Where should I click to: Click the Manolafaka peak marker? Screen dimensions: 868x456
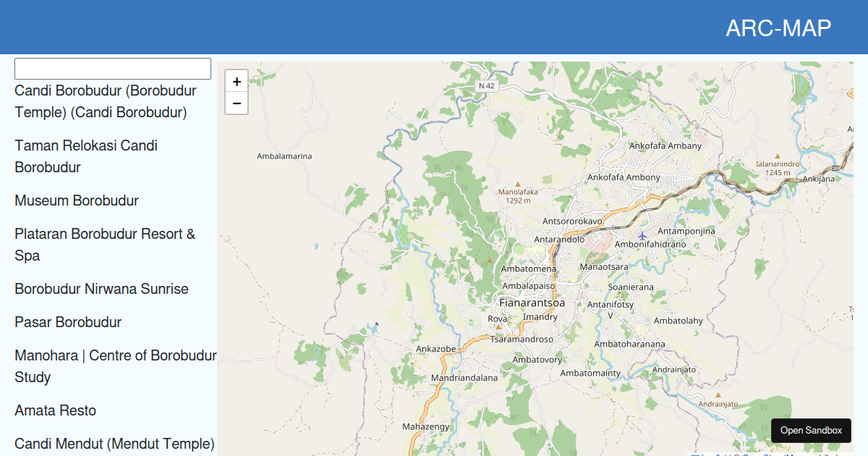point(516,184)
